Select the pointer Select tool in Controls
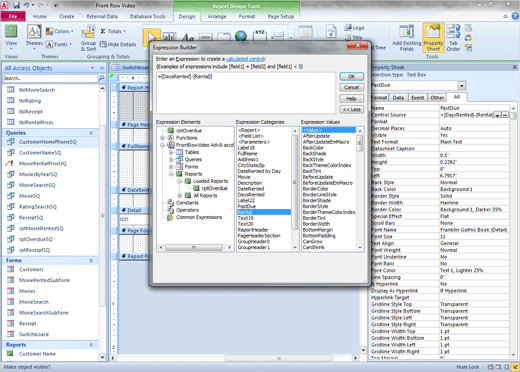The width and height of the screenshot is (520, 372). (151, 37)
